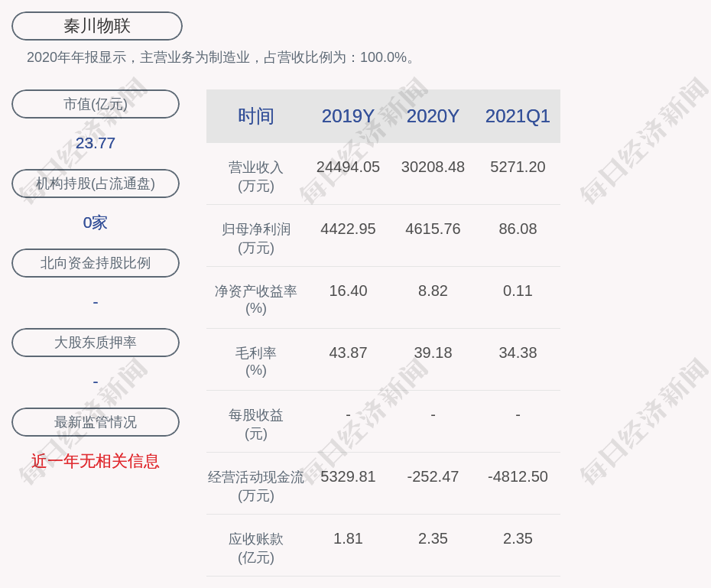711x588 pixels.
Task: Select the 经营活动现金流(万元) row label
Action: 256,486
